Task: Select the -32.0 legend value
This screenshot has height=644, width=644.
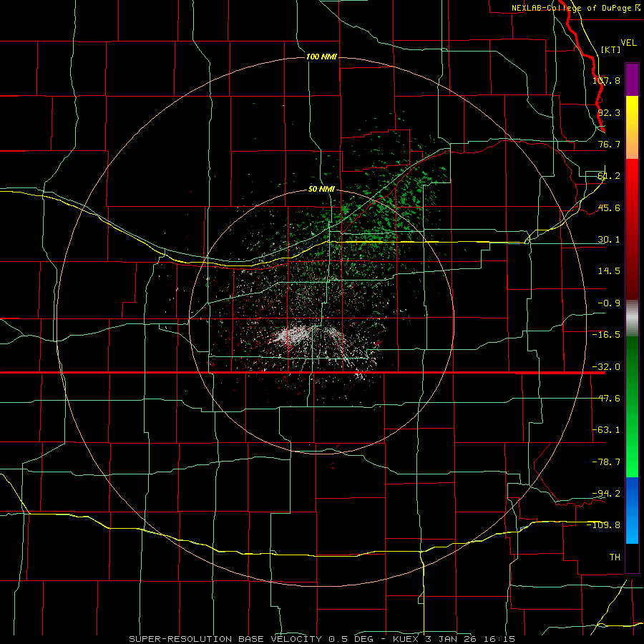Action: tap(606, 367)
